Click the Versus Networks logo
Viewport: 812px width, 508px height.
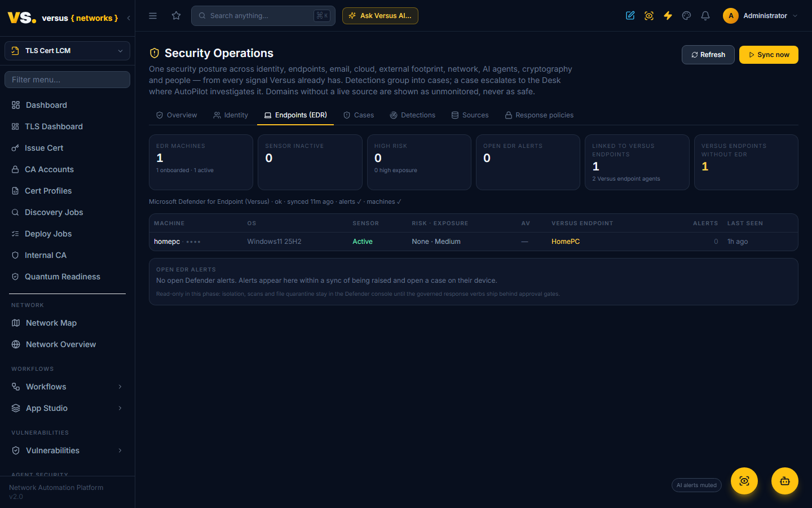63,18
